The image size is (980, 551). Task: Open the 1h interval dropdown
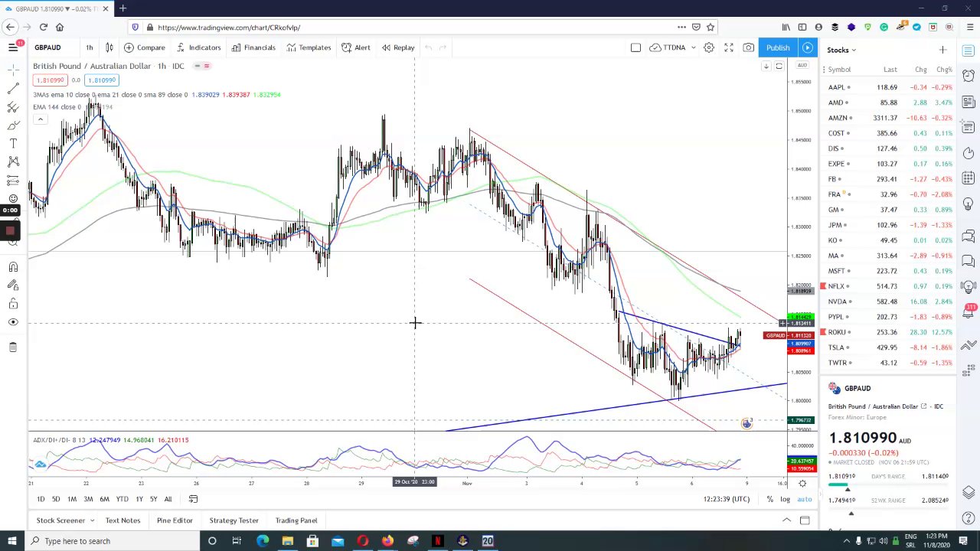click(x=89, y=47)
